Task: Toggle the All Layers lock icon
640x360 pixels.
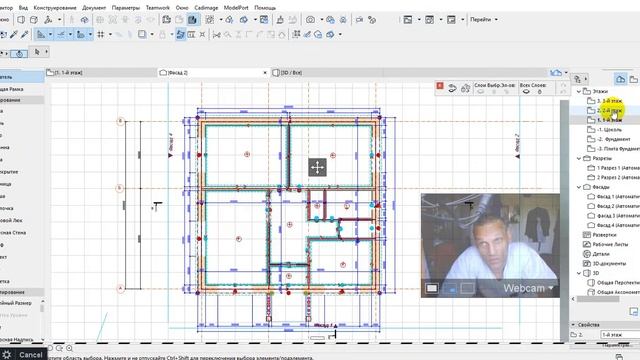Action: pos(540,92)
